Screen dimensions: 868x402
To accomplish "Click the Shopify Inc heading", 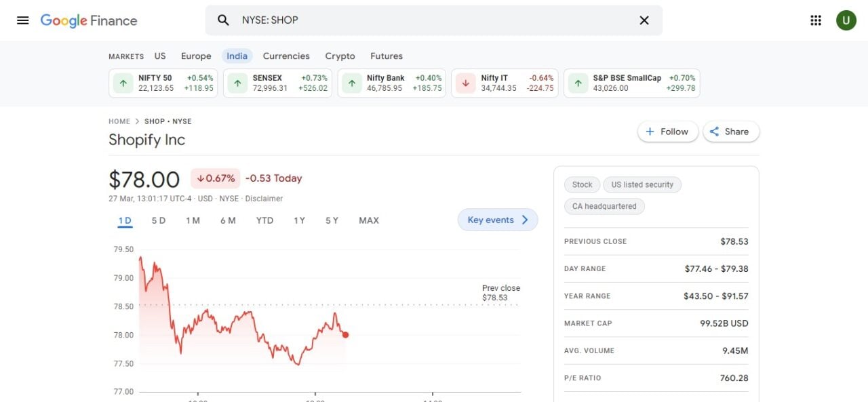I will tap(146, 140).
